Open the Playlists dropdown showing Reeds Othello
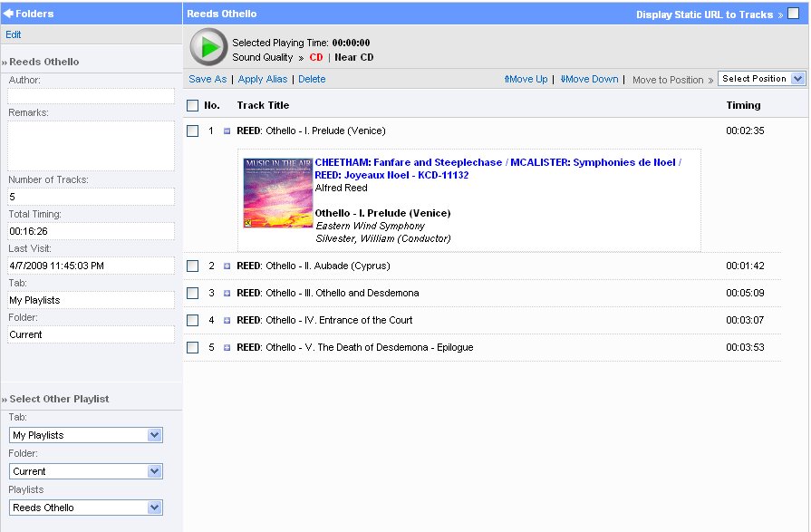 [x=86, y=508]
